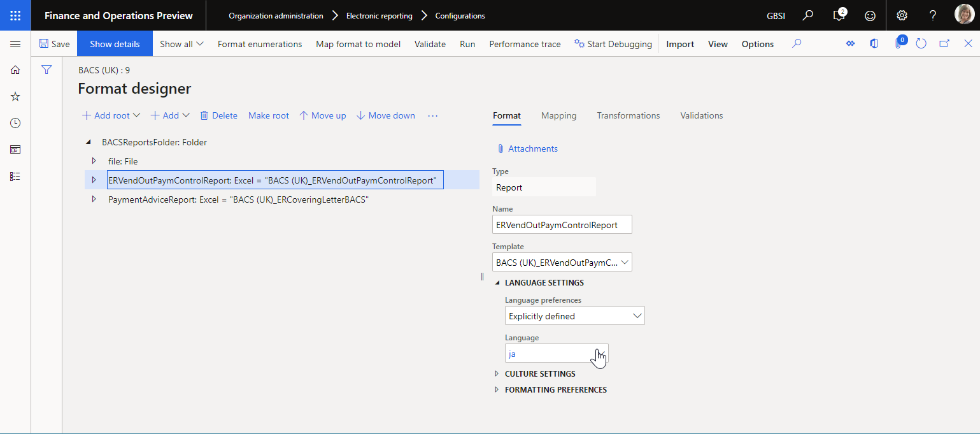Open Favorites in the left sidebar
The image size is (980, 434).
[15, 96]
